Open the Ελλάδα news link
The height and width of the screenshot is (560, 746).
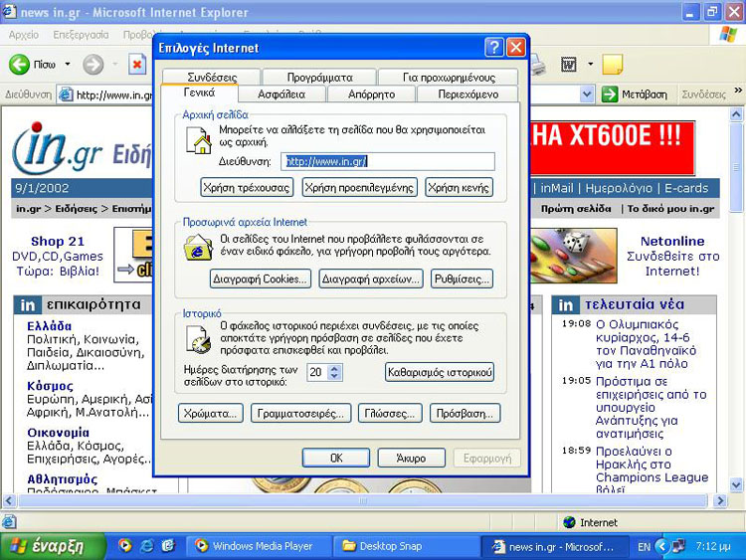coord(50,326)
